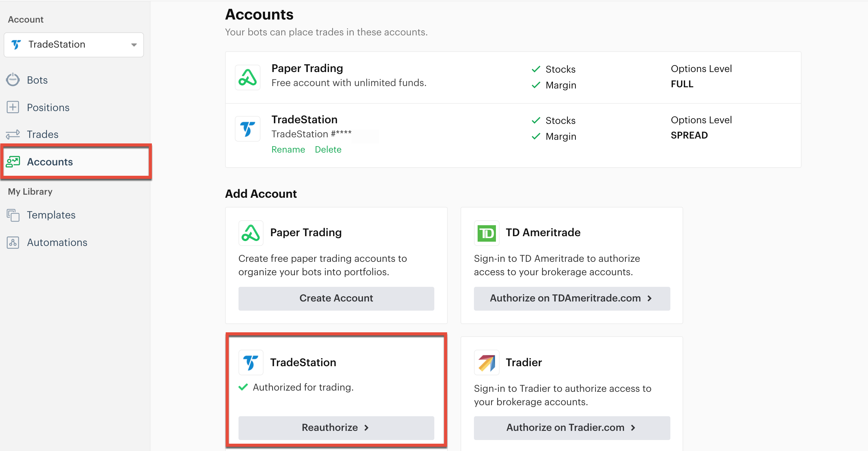Switch to the Accounts section
Viewport: 868px width, 451px height.
(x=49, y=162)
